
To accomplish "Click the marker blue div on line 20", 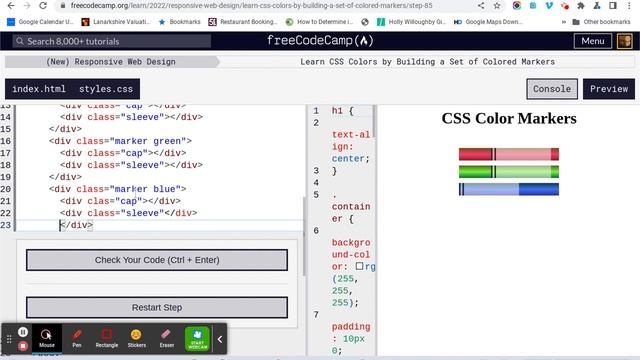I will coord(118,189).
